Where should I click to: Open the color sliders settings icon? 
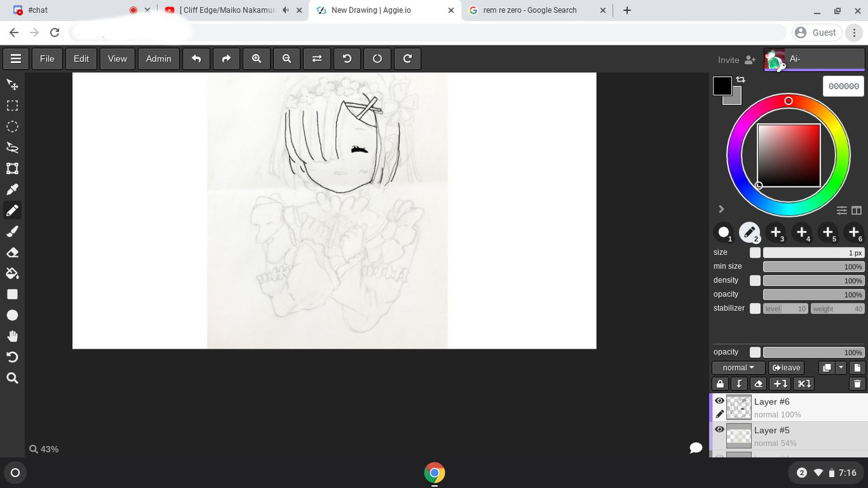click(x=842, y=210)
